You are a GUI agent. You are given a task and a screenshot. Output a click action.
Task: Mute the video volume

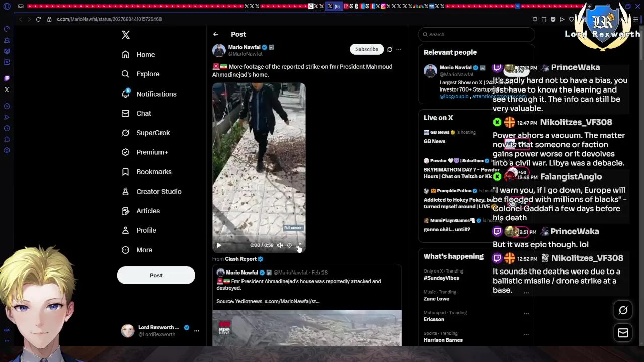pos(280,245)
